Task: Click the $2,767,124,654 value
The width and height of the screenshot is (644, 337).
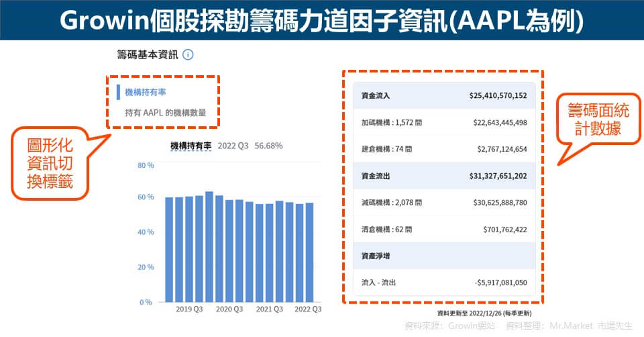Action: [x=502, y=149]
